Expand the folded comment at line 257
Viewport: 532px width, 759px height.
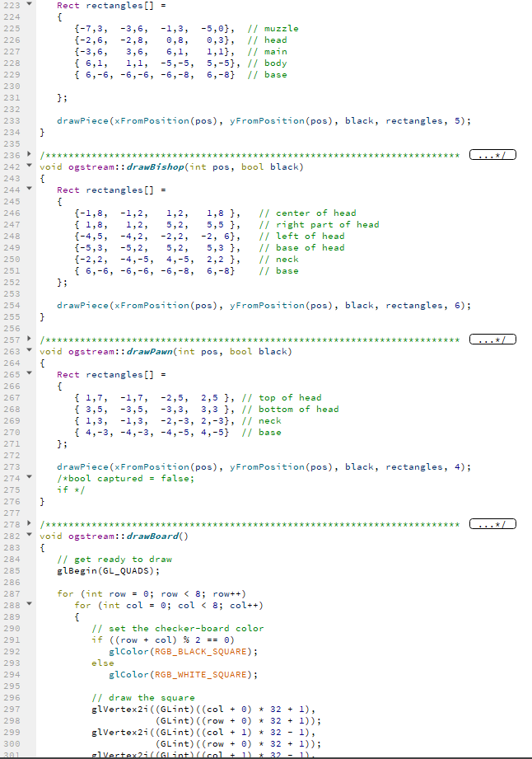point(29,339)
